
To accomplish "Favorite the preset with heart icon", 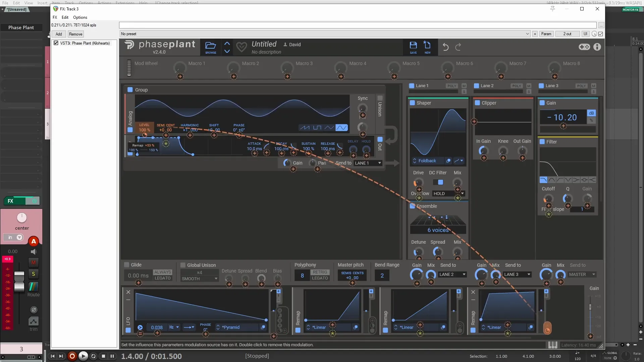I will (241, 47).
